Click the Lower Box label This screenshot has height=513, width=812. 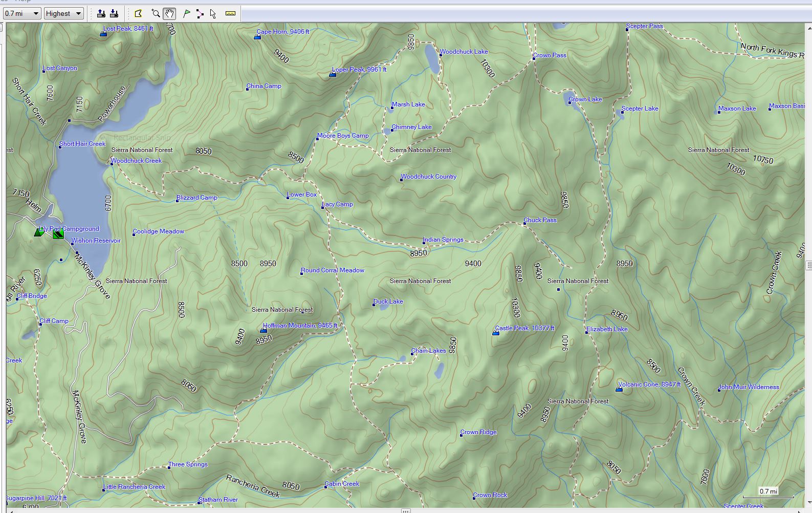click(x=302, y=195)
